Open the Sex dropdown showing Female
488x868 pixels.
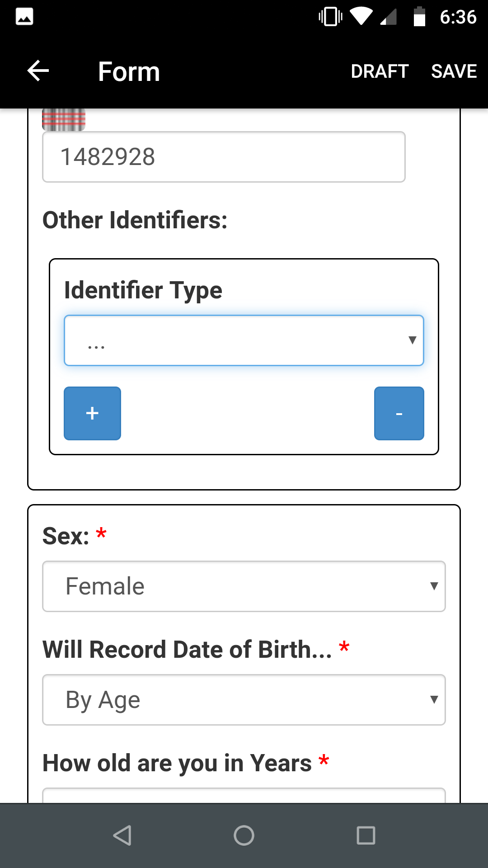[244, 586]
